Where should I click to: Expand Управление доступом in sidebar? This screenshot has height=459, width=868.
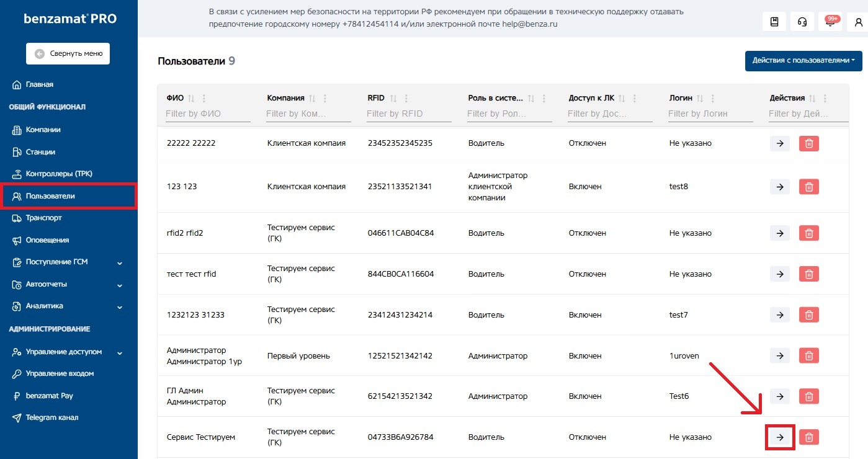point(120,352)
